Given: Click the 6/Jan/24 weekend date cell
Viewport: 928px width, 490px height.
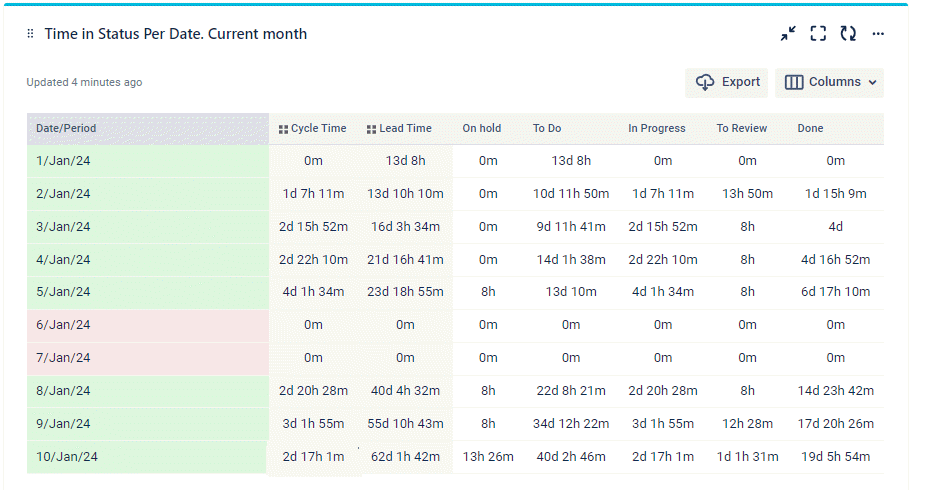Looking at the screenshot, I should 63,325.
